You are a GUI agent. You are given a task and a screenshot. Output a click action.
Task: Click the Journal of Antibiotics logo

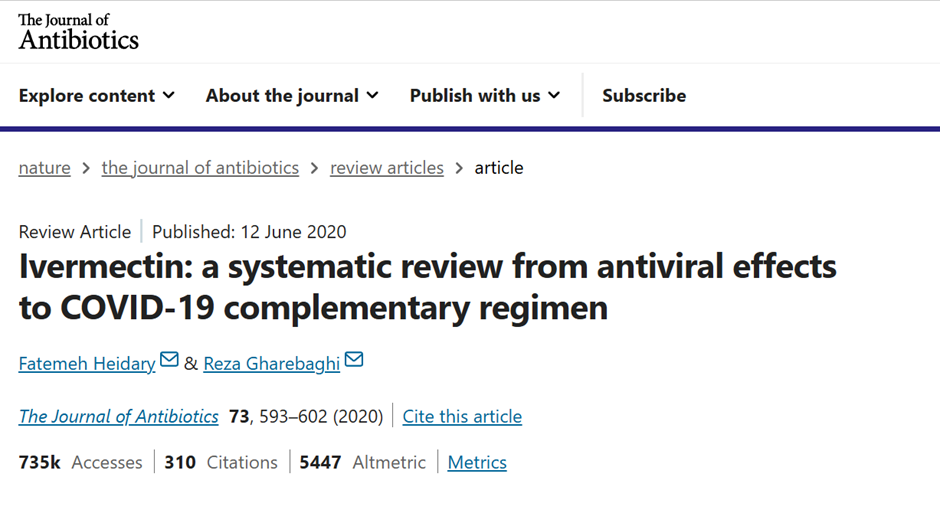tap(79, 31)
